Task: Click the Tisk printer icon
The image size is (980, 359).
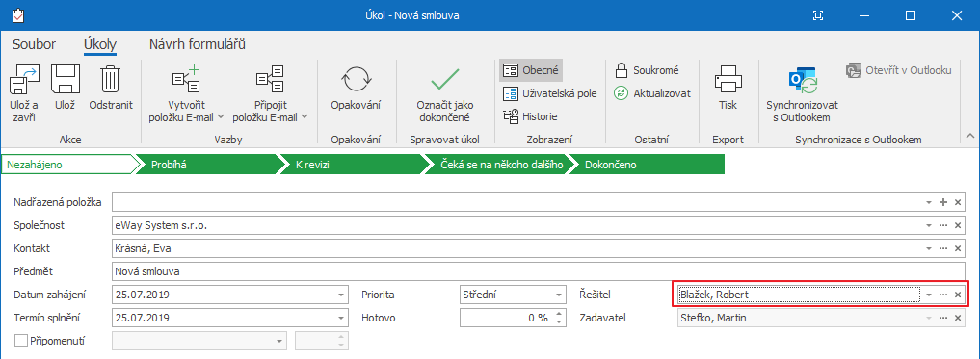Action: pyautogui.click(x=728, y=79)
